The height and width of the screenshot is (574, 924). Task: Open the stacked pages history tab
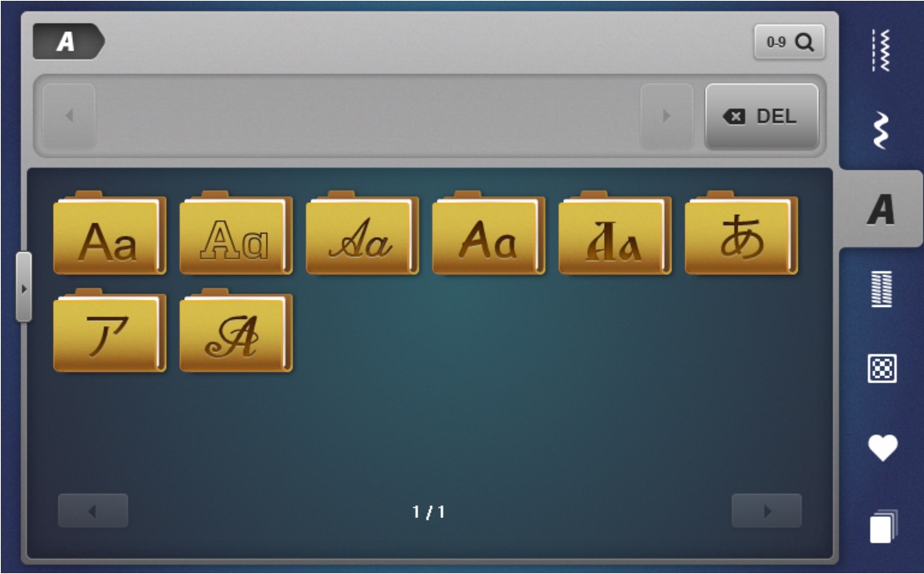pos(881,527)
